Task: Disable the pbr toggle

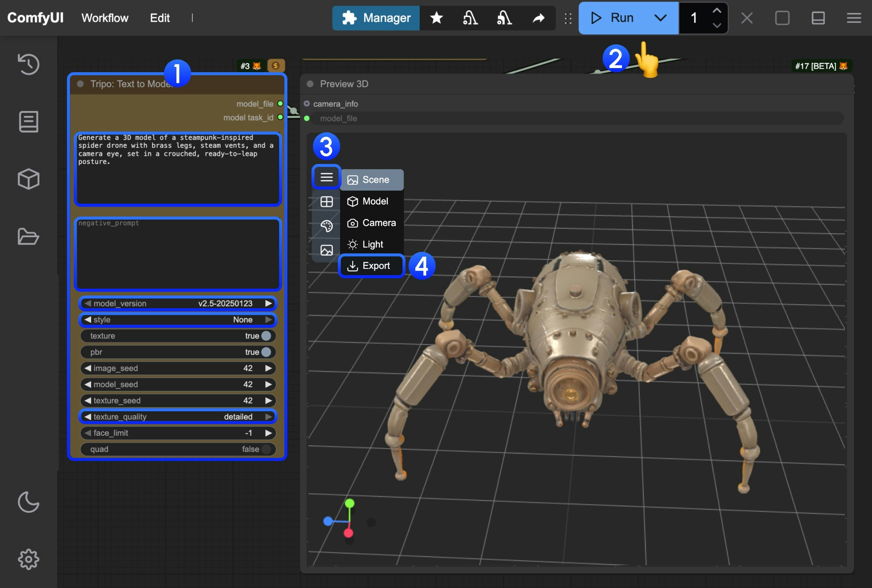Action: [266, 352]
